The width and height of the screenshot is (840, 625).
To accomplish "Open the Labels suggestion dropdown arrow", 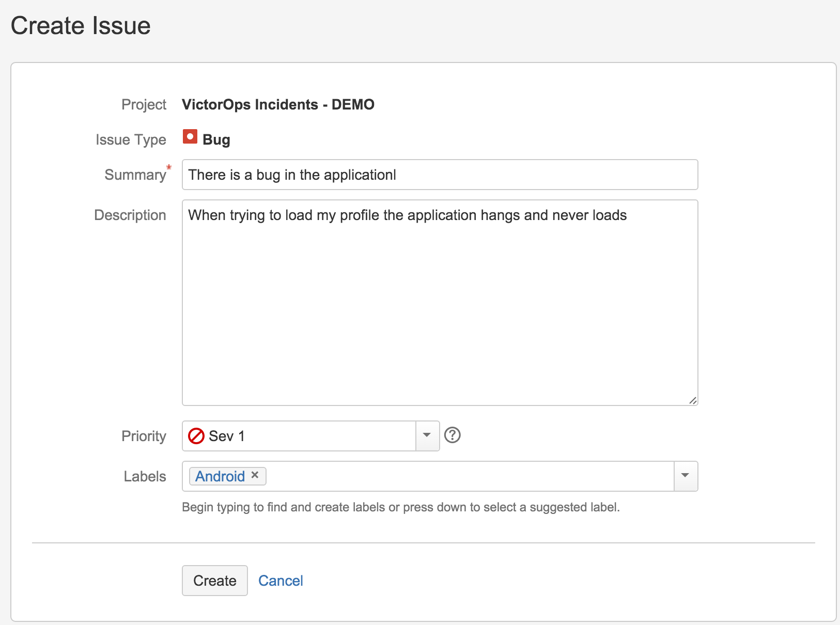I will tap(686, 476).
